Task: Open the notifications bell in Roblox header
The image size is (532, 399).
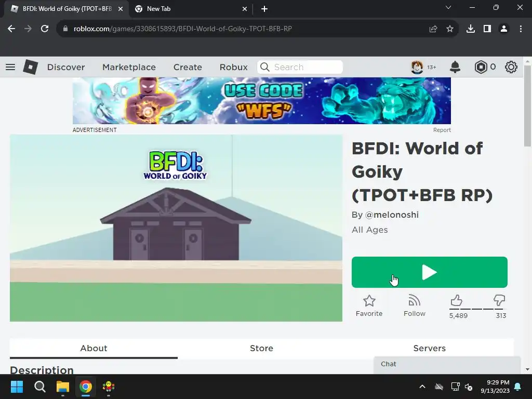Action: (455, 67)
